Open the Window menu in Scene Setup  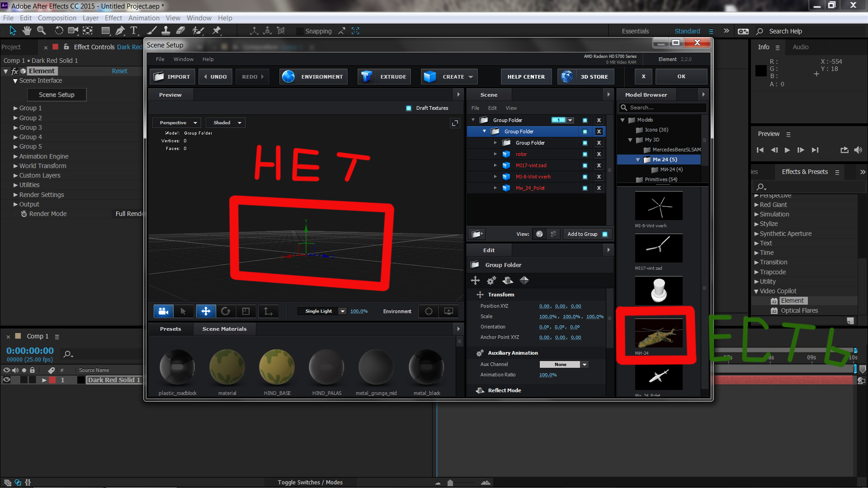click(184, 59)
